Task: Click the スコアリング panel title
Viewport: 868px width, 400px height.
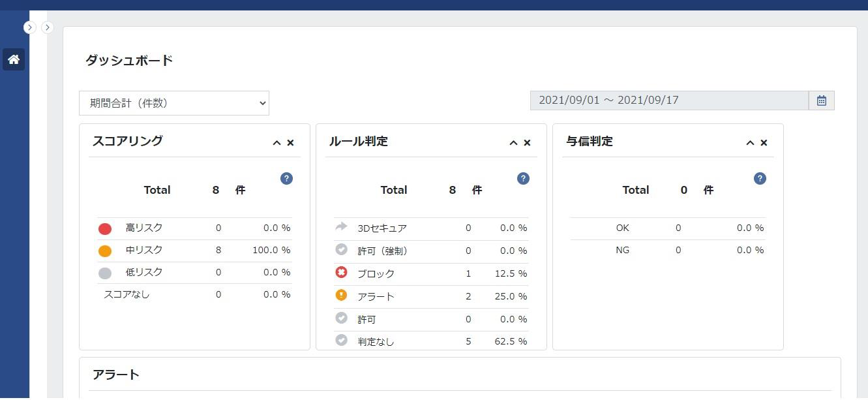Action: click(128, 141)
